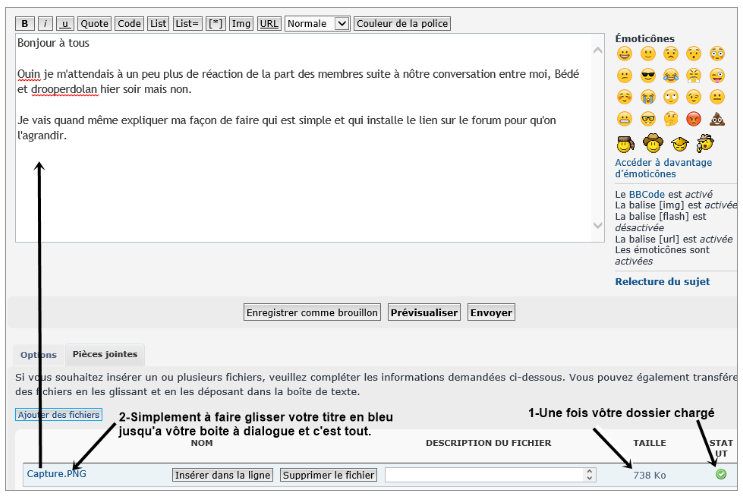Insert the sad frowning emoticon

pos(671,54)
